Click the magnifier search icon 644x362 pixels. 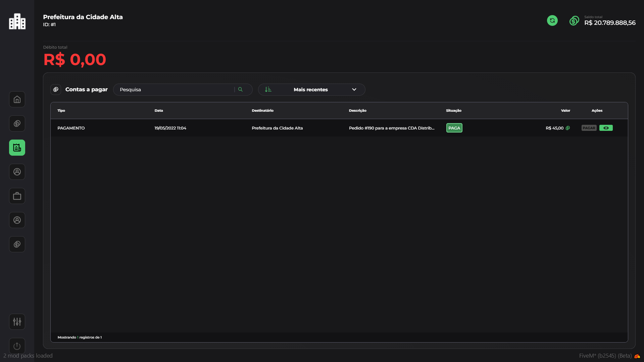tap(240, 90)
